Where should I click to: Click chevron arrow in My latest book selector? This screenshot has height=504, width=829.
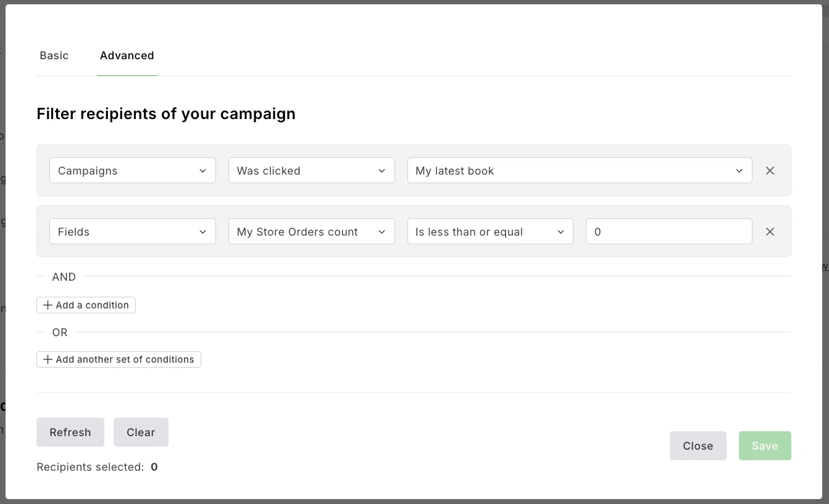coord(739,171)
